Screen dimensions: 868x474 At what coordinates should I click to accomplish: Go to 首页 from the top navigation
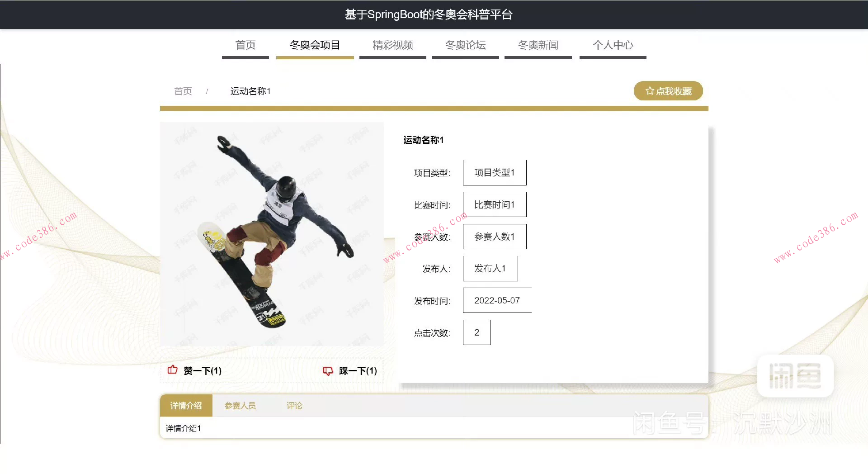pos(245,45)
